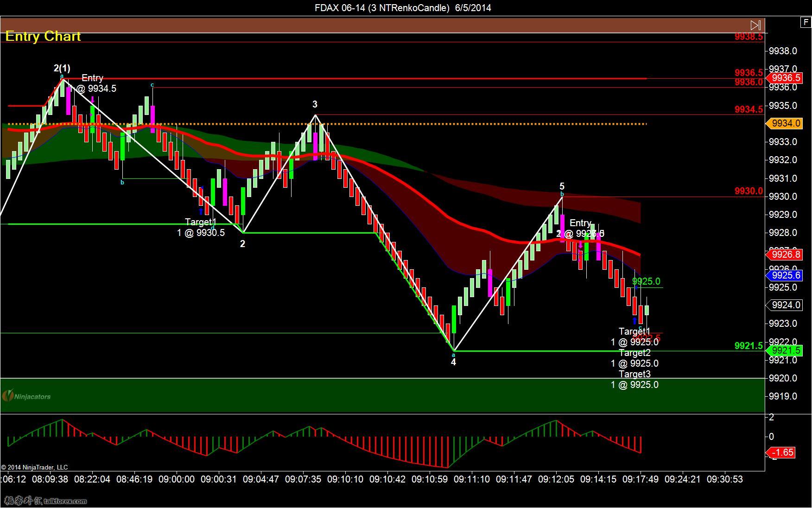
Task: Click the '09:30:53' time axis label
Action: pyautogui.click(x=725, y=479)
